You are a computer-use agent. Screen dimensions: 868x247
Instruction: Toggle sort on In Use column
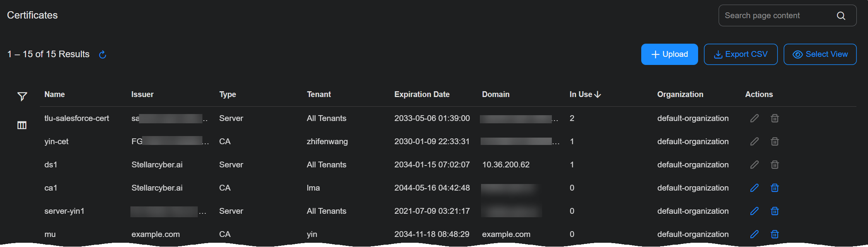[x=585, y=94]
